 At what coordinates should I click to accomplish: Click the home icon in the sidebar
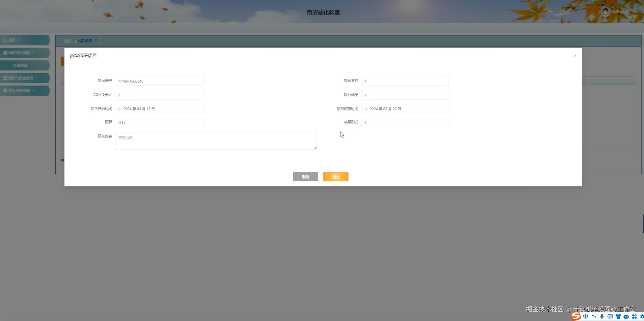coord(5,40)
